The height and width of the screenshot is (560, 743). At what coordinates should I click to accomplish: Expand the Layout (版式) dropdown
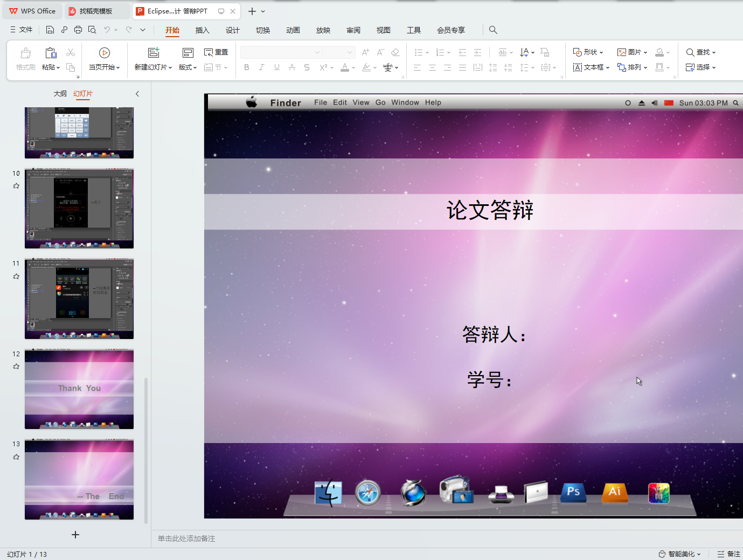[188, 67]
